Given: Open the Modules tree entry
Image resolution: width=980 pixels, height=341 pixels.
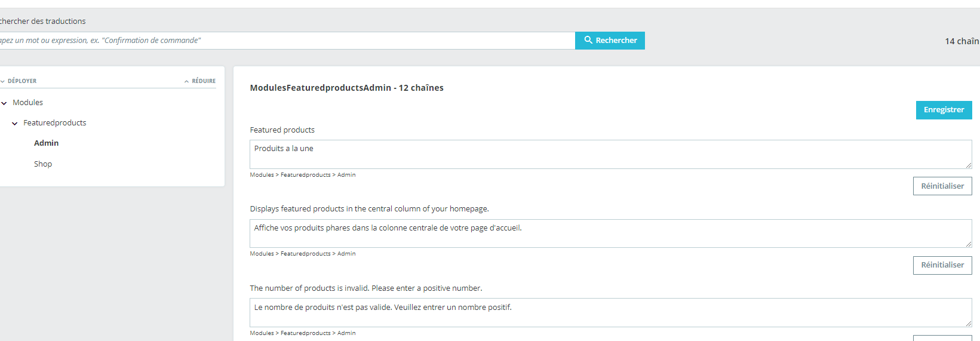Looking at the screenshot, I should 27,103.
